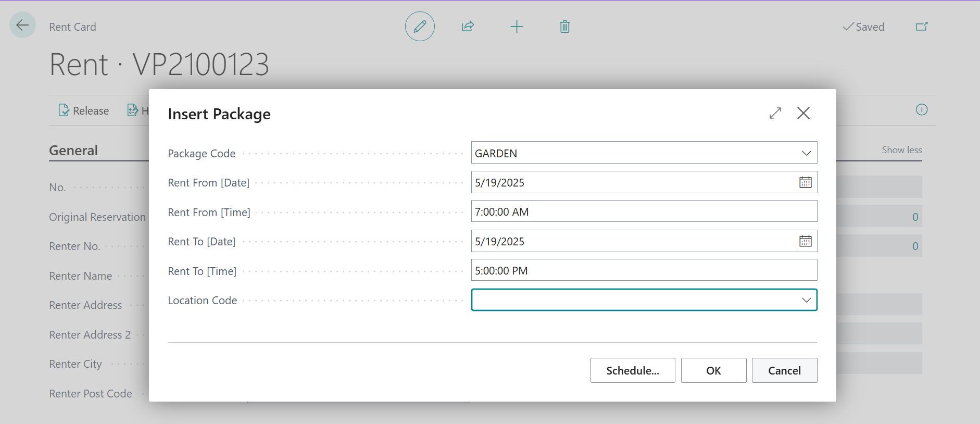Click Show less link
This screenshot has height=424, width=980.
tap(901, 150)
